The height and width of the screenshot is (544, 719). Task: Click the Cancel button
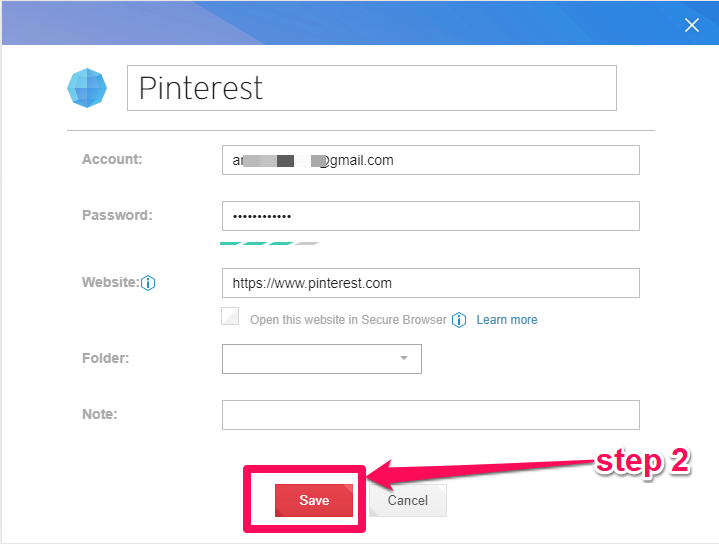pyautogui.click(x=408, y=500)
